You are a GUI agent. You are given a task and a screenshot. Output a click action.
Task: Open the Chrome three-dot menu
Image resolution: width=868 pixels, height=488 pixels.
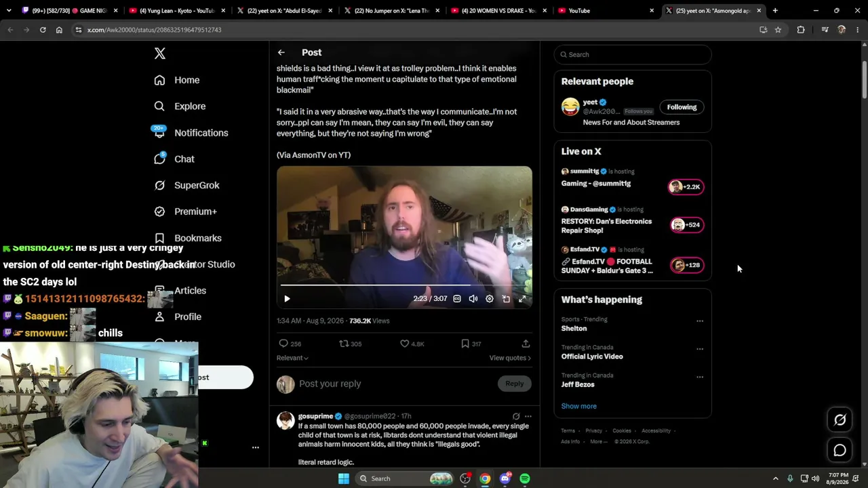point(858,30)
